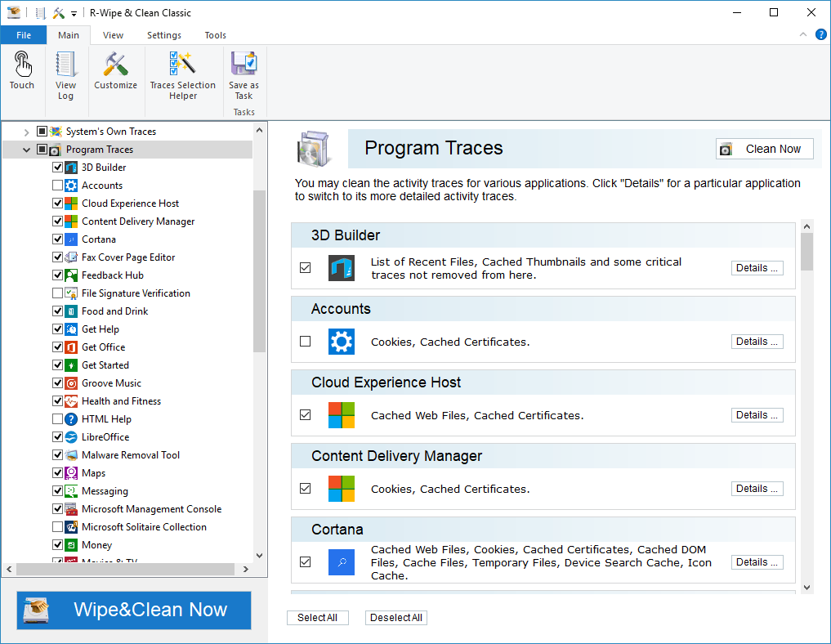This screenshot has width=831, height=644.
Task: Expand the System's Own Traces node
Action: [26, 132]
